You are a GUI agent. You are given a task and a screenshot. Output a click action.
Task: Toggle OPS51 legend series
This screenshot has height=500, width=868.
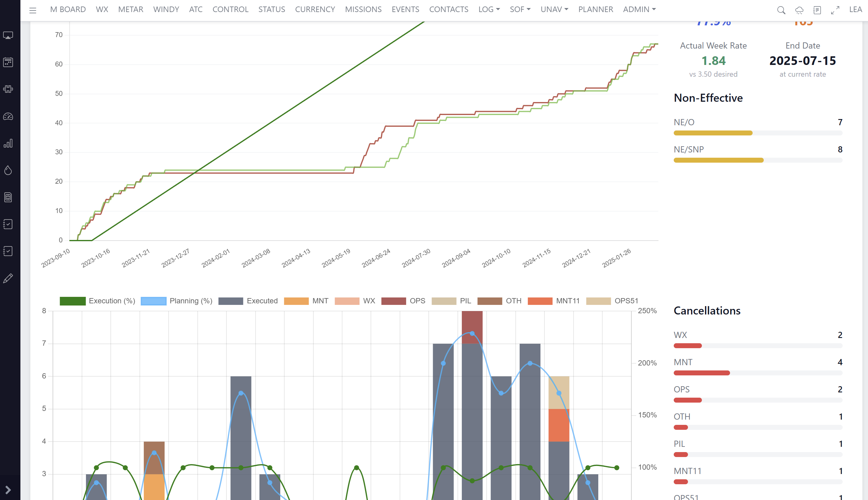click(612, 301)
